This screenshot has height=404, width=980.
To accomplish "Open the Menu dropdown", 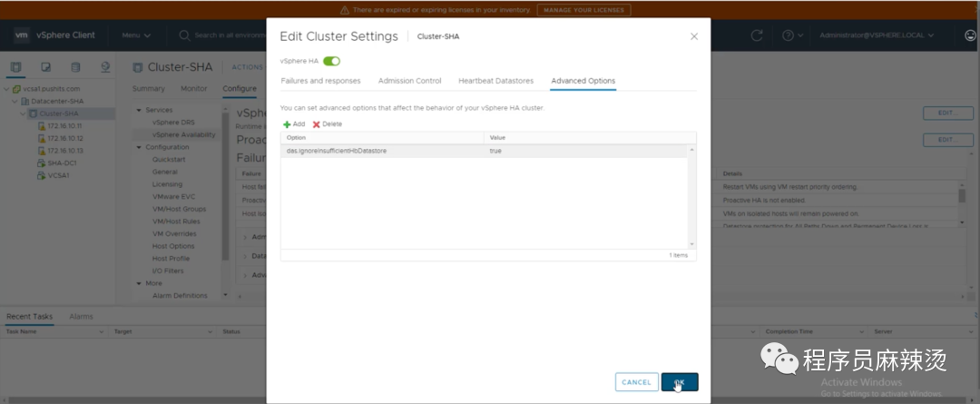I will click(136, 35).
